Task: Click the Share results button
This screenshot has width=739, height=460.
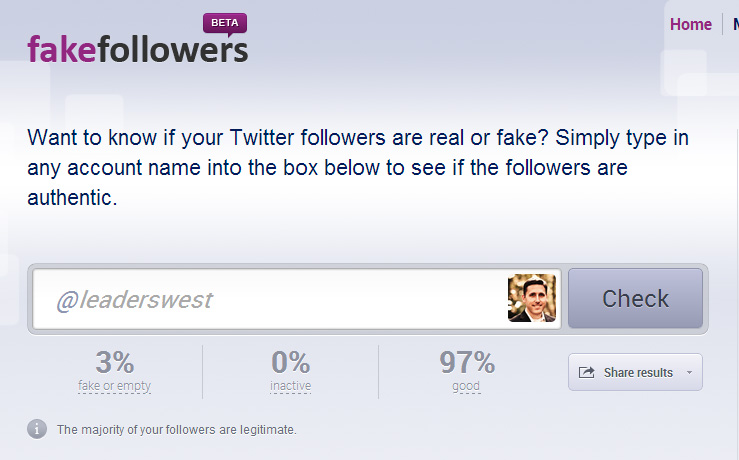Action: 635,372
